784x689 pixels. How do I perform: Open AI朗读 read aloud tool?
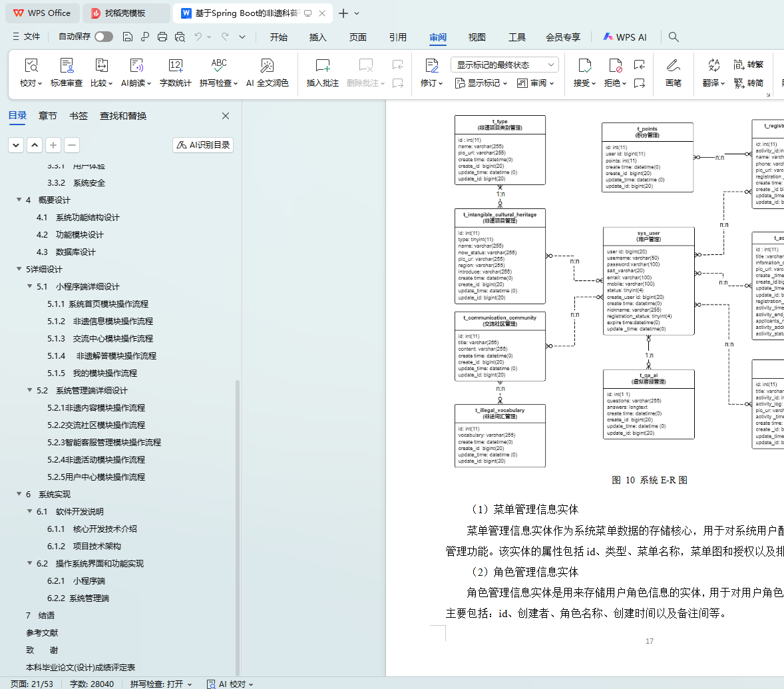pyautogui.click(x=136, y=66)
